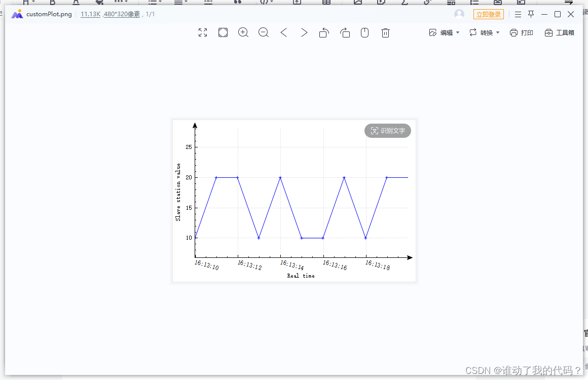Image resolution: width=588 pixels, height=380 pixels.
Task: Run 识别文字 OCR on the image
Action: pos(387,131)
